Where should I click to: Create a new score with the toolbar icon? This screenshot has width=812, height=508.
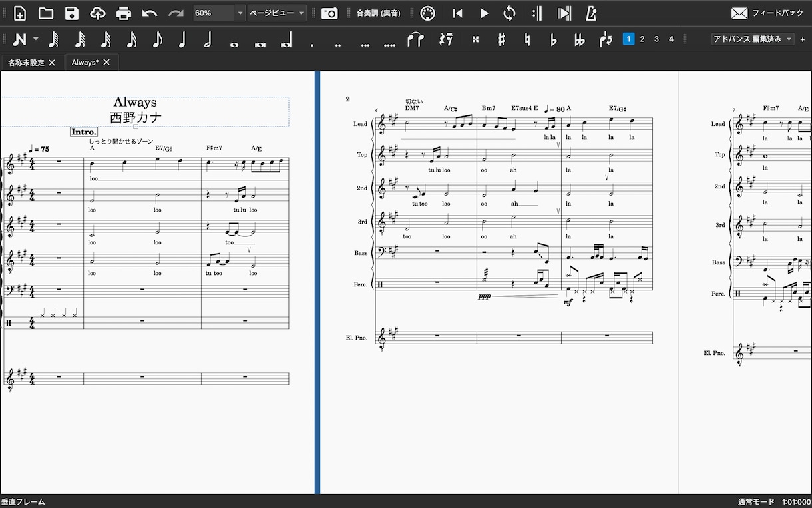[20, 13]
